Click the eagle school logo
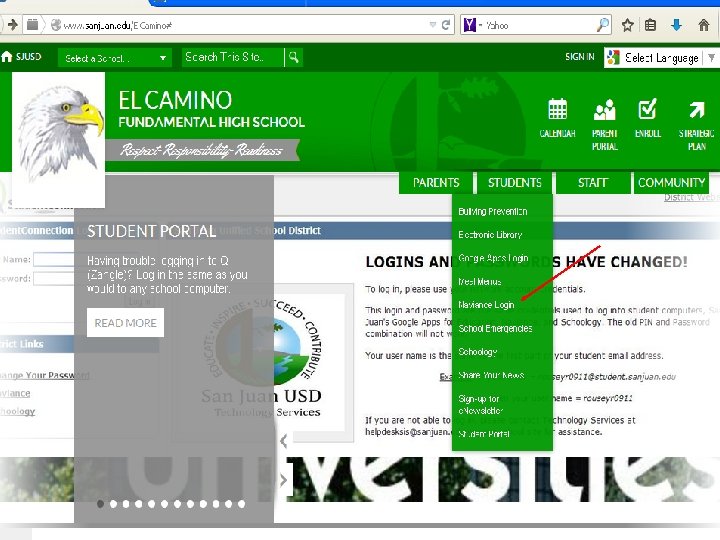The width and height of the screenshot is (720, 540). click(58, 139)
